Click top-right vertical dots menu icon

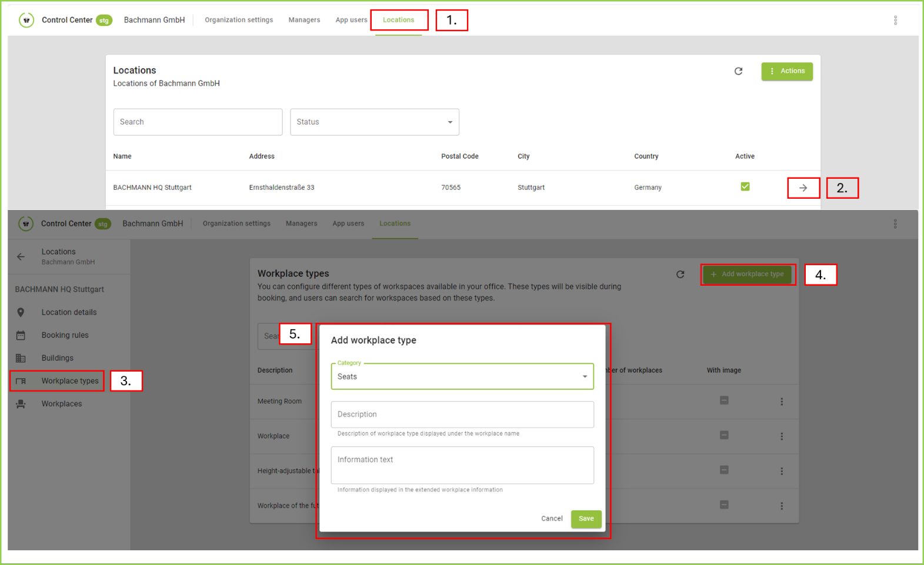pyautogui.click(x=895, y=21)
